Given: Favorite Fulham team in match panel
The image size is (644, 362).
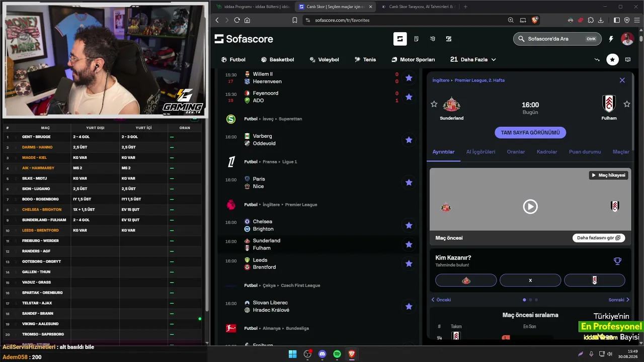Looking at the screenshot, I should pos(627,104).
